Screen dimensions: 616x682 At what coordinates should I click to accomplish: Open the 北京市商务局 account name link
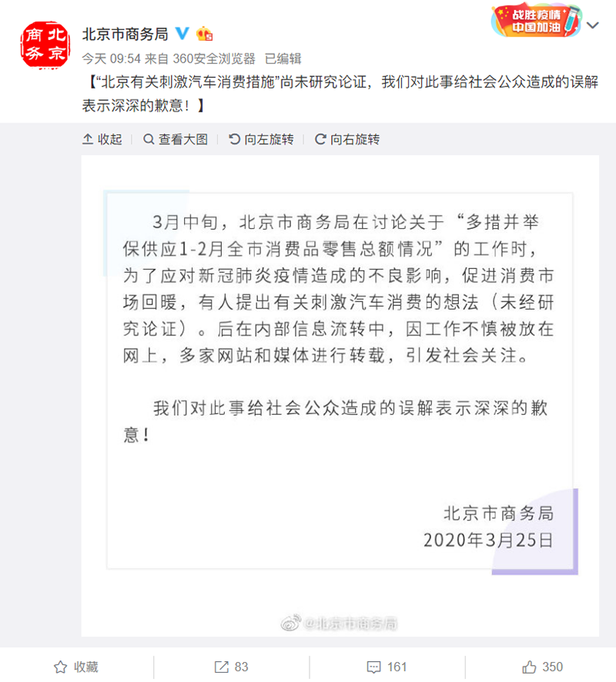pyautogui.click(x=126, y=33)
